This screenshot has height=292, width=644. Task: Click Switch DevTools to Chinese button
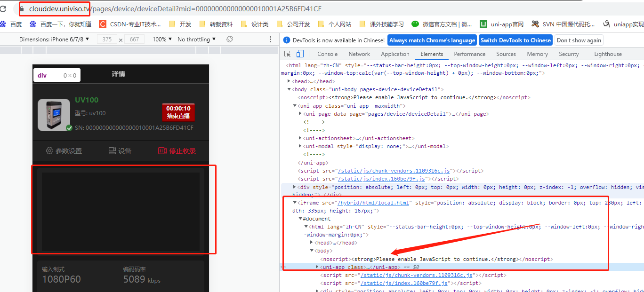click(x=515, y=40)
